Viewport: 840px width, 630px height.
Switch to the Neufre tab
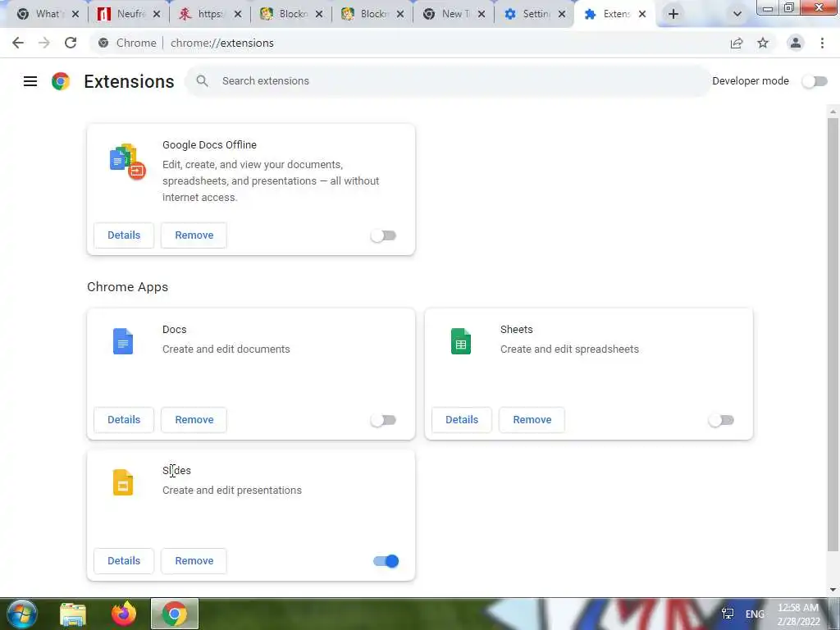(x=129, y=15)
